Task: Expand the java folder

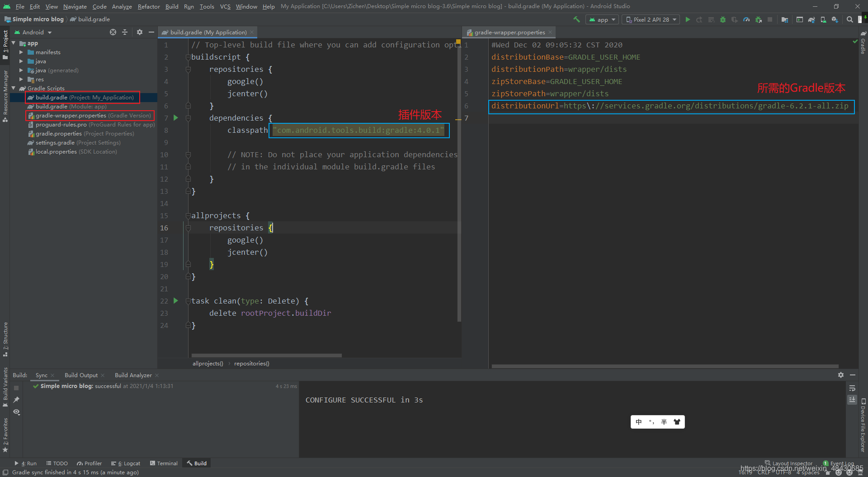Action: click(21, 61)
